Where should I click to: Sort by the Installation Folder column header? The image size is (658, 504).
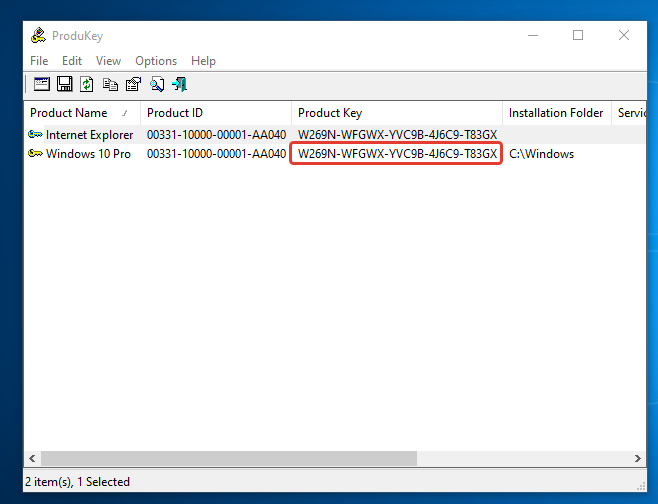pos(556,113)
